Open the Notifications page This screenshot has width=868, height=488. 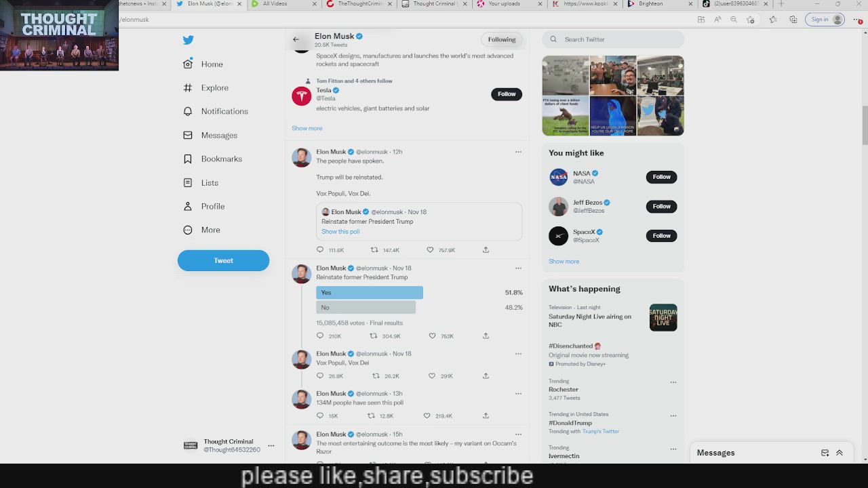click(224, 111)
